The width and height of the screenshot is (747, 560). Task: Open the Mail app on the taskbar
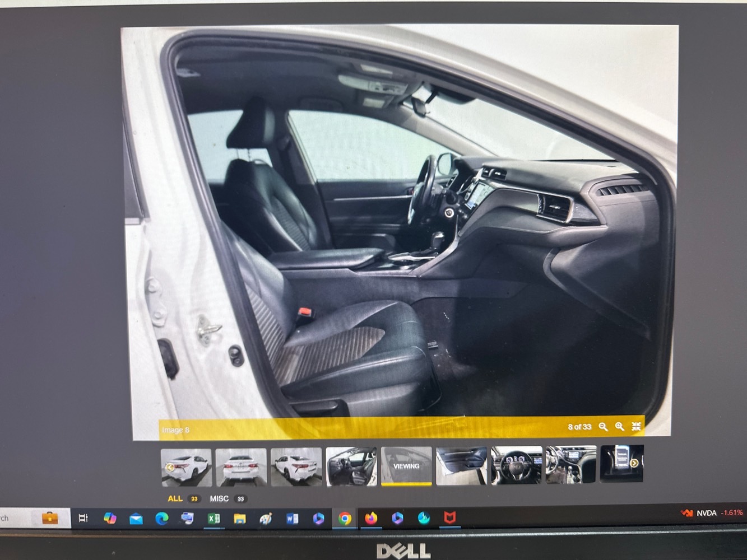(136, 519)
